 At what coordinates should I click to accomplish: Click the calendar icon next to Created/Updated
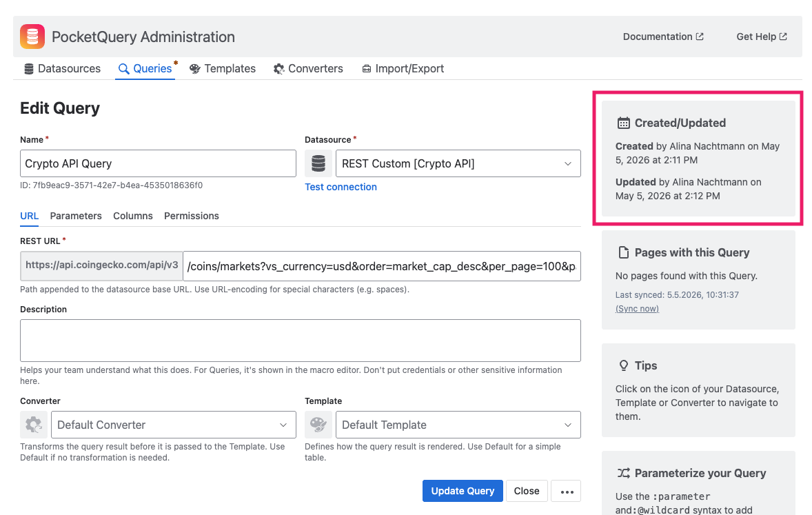(624, 123)
